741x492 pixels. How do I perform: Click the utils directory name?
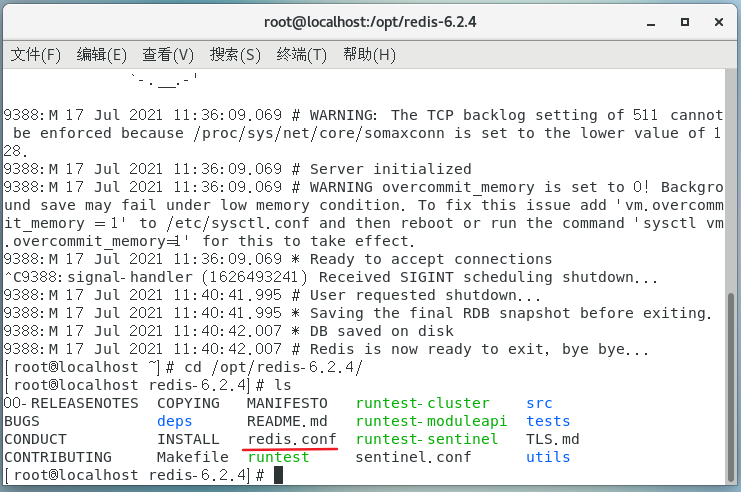tap(548, 457)
